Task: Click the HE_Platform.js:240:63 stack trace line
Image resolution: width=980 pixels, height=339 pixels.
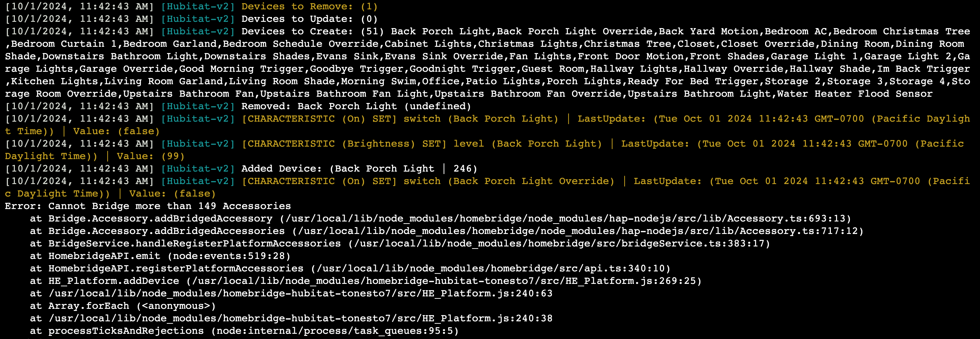Action: [x=291, y=293]
